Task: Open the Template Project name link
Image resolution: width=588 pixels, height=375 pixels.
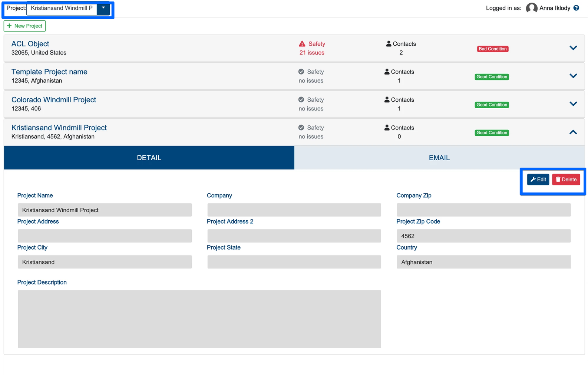Action: pyautogui.click(x=49, y=72)
